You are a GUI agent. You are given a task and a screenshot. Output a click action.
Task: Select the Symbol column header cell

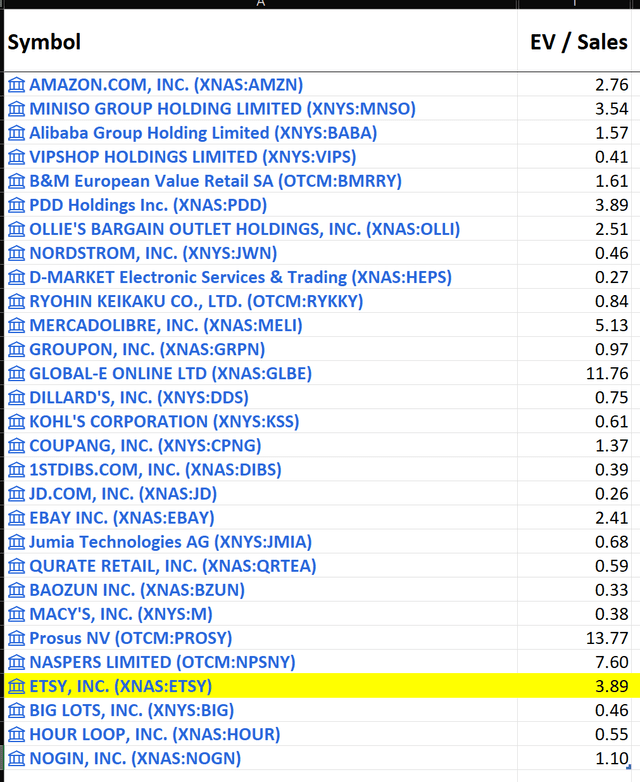pos(261,40)
